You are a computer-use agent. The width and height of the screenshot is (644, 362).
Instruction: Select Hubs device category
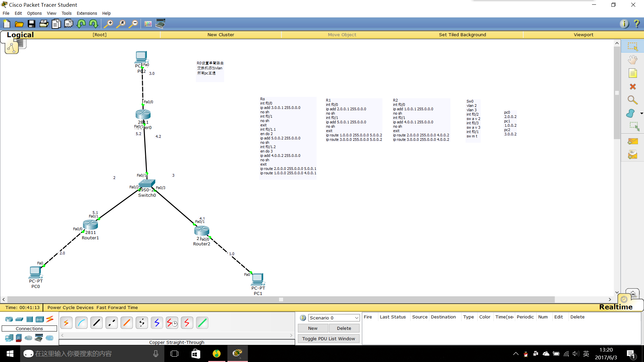pyautogui.click(x=30, y=319)
